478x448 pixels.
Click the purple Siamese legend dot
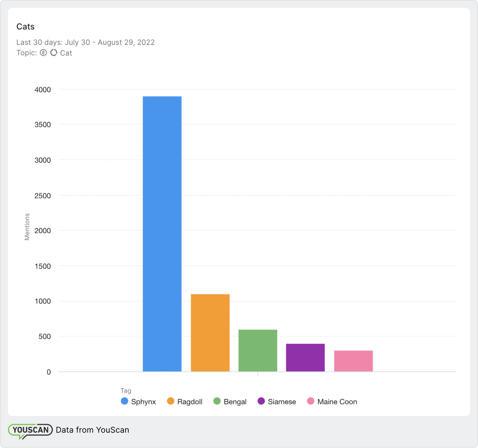pos(261,401)
